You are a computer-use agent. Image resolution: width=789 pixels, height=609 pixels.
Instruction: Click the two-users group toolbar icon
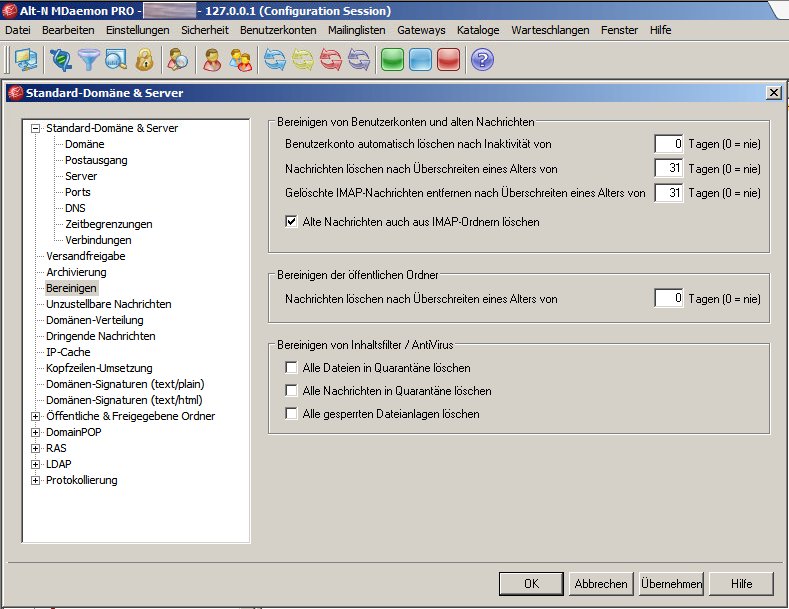click(240, 60)
